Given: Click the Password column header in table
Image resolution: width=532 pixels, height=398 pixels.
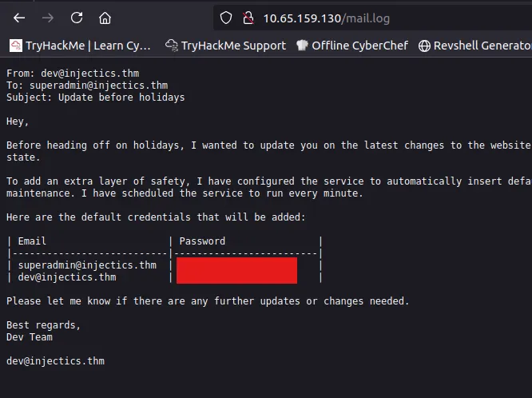Looking at the screenshot, I should click(x=202, y=241).
